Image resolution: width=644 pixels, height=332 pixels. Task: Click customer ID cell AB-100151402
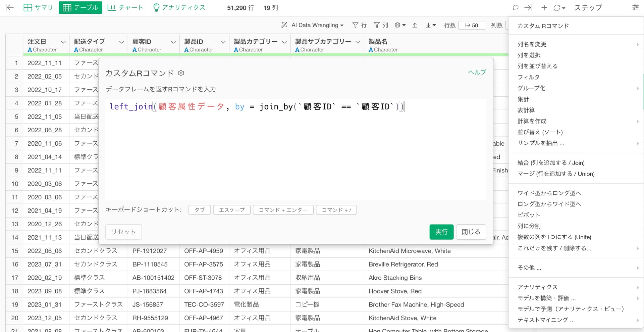click(153, 278)
